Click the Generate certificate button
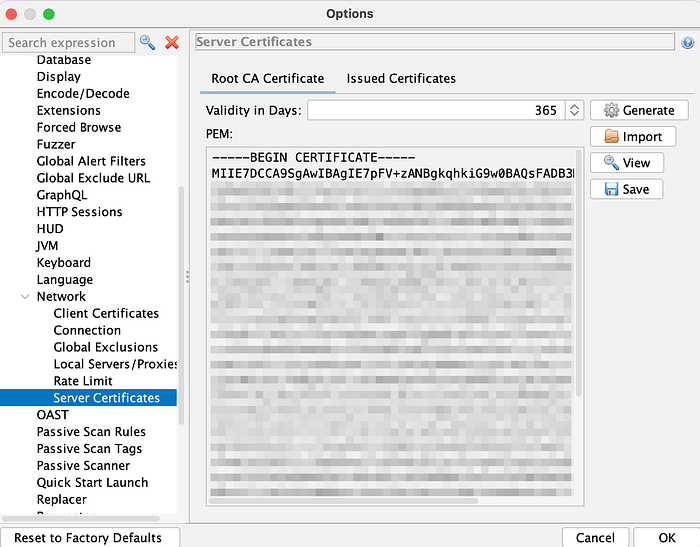 (x=639, y=110)
